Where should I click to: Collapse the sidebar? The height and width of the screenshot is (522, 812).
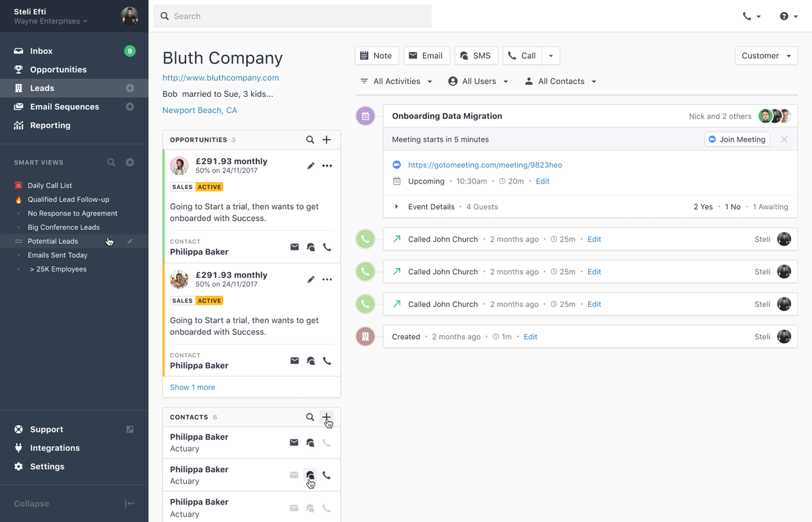pyautogui.click(x=74, y=504)
